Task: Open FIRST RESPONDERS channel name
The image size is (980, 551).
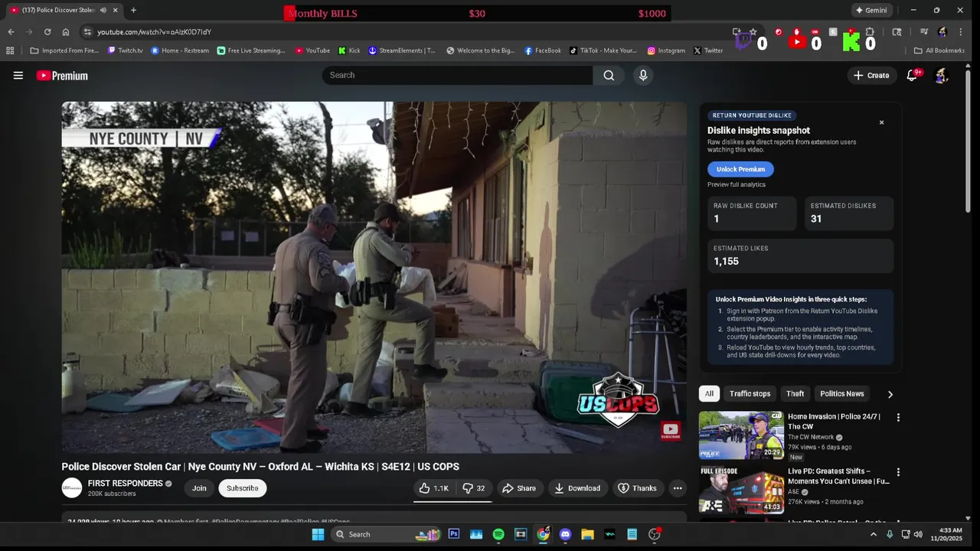Action: [126, 484]
